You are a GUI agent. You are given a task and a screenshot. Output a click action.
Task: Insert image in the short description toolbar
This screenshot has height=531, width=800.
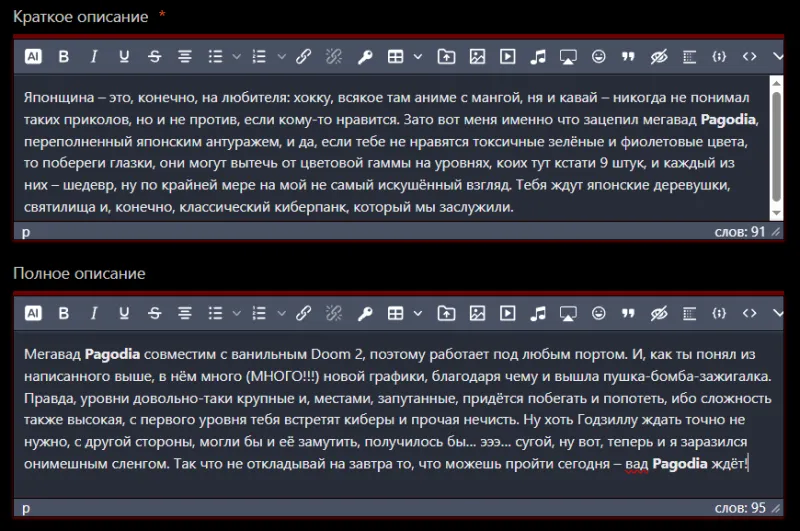(x=478, y=57)
